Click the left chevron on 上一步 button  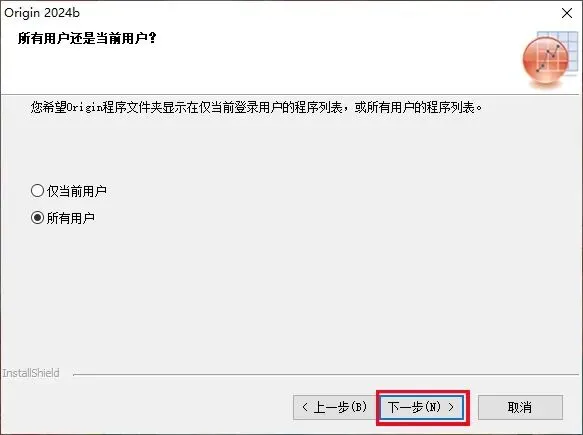(x=305, y=407)
